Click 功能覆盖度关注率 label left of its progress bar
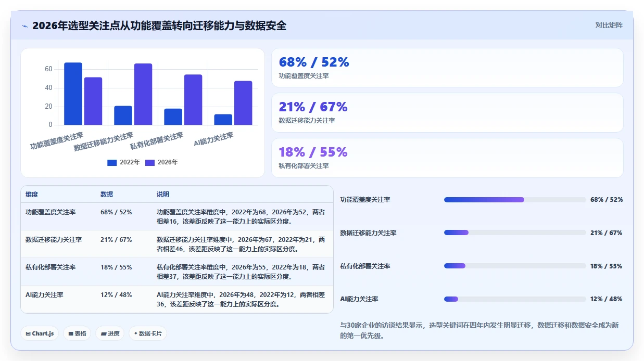The width and height of the screenshot is (644, 361). pyautogui.click(x=365, y=200)
